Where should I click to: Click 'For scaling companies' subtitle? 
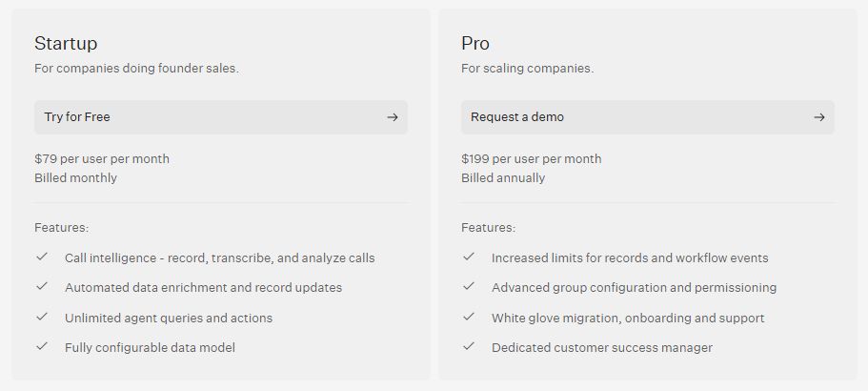pyautogui.click(x=527, y=68)
